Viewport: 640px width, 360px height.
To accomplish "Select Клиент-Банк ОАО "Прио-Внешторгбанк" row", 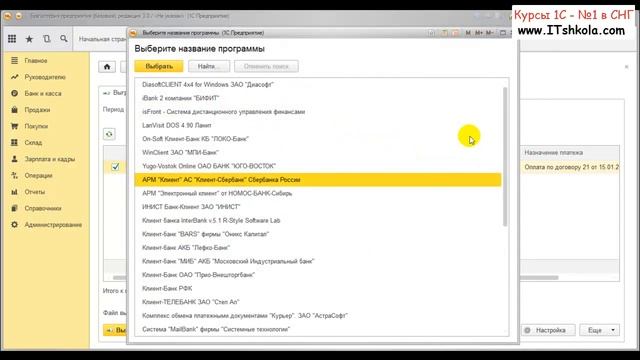I will (x=318, y=275).
